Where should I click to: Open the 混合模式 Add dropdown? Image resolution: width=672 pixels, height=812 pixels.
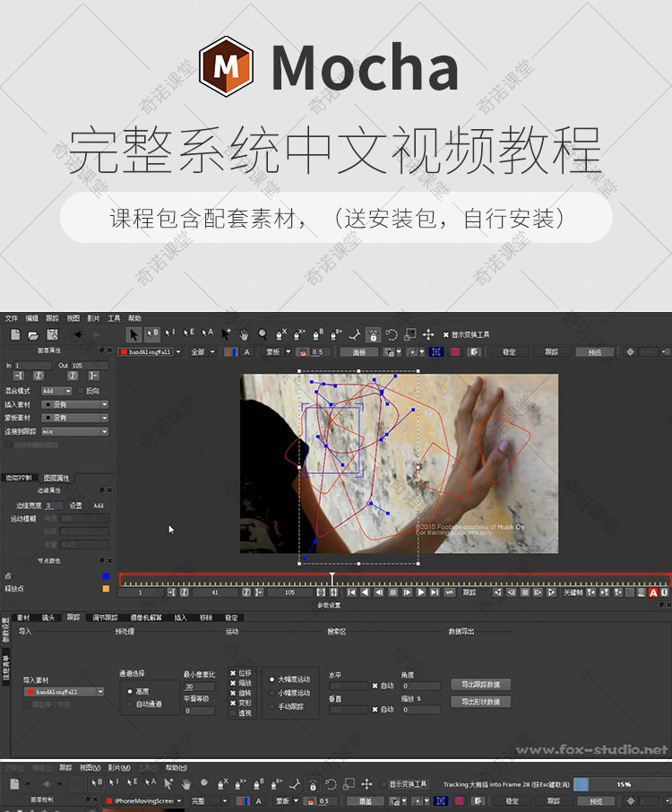point(57,391)
